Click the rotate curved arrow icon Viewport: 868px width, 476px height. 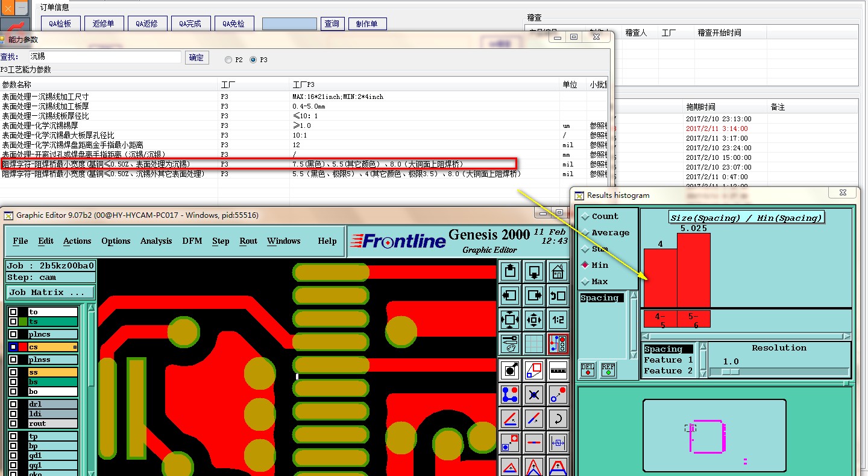point(558,417)
